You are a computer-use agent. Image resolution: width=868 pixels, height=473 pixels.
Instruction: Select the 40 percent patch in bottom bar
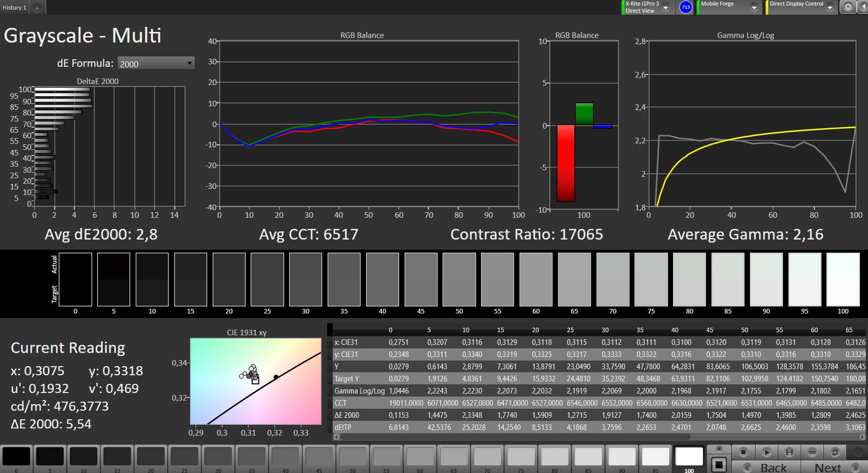point(286,458)
